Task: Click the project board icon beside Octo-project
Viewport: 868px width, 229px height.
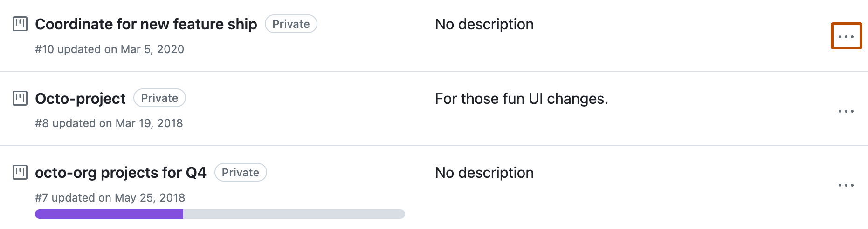Action: (20, 98)
